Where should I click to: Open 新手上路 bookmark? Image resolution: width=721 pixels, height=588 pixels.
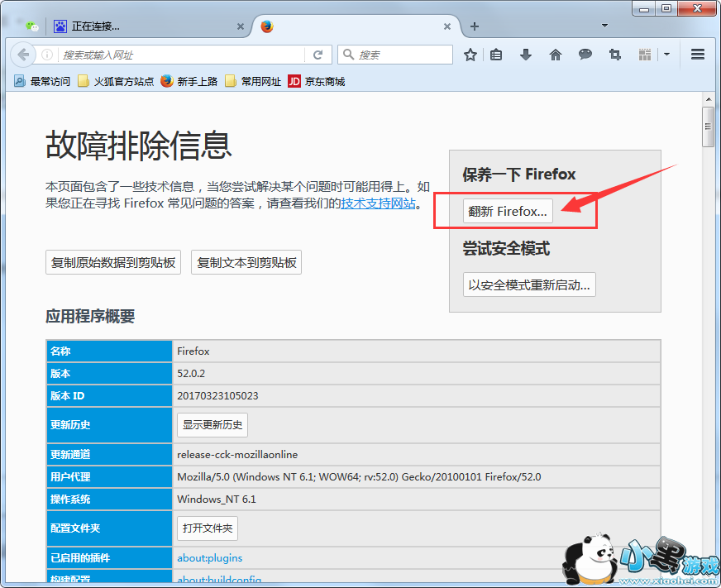(189, 81)
